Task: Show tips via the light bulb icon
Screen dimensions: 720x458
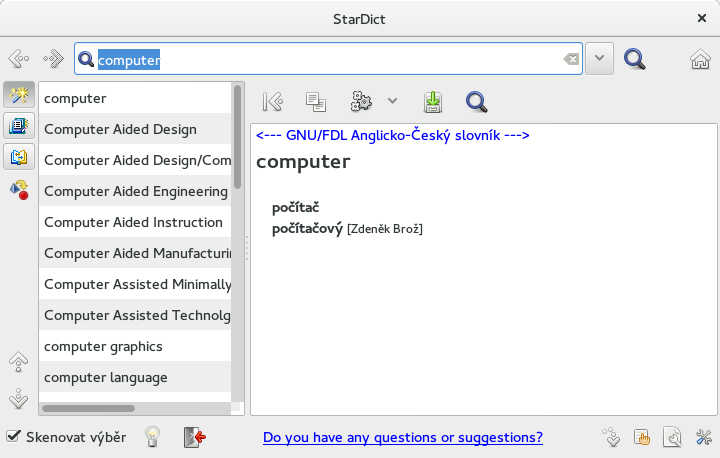Action: pyautogui.click(x=152, y=437)
